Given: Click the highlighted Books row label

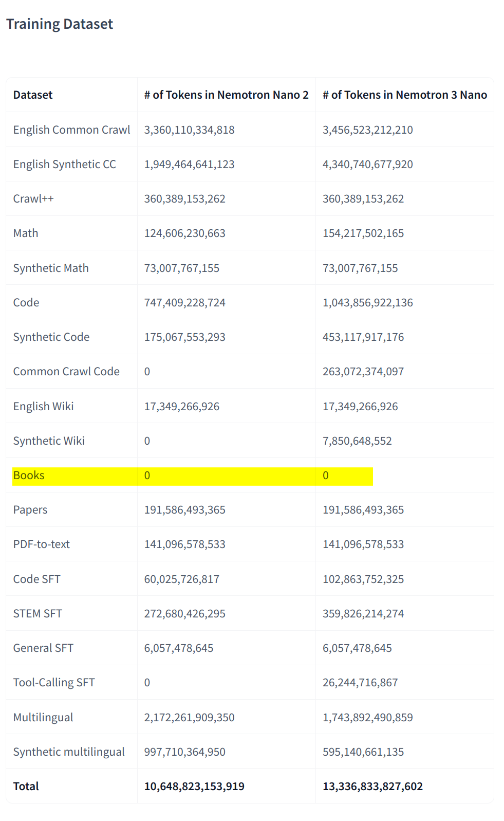Looking at the screenshot, I should click(x=29, y=476).
